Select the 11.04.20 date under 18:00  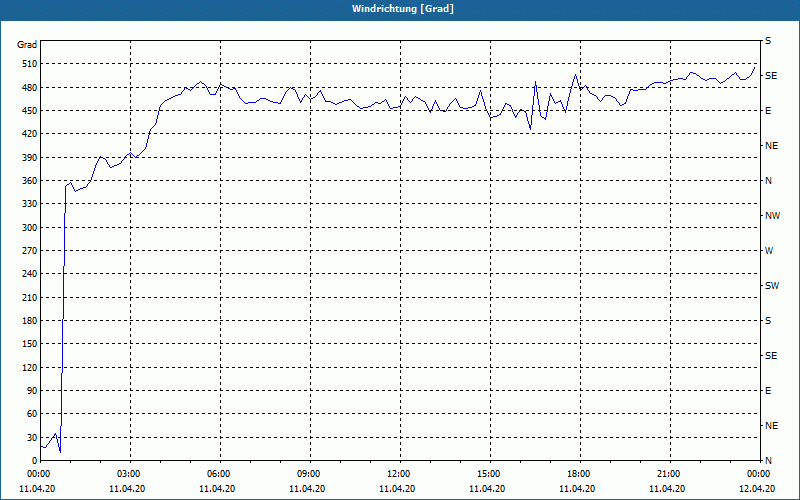pos(577,489)
